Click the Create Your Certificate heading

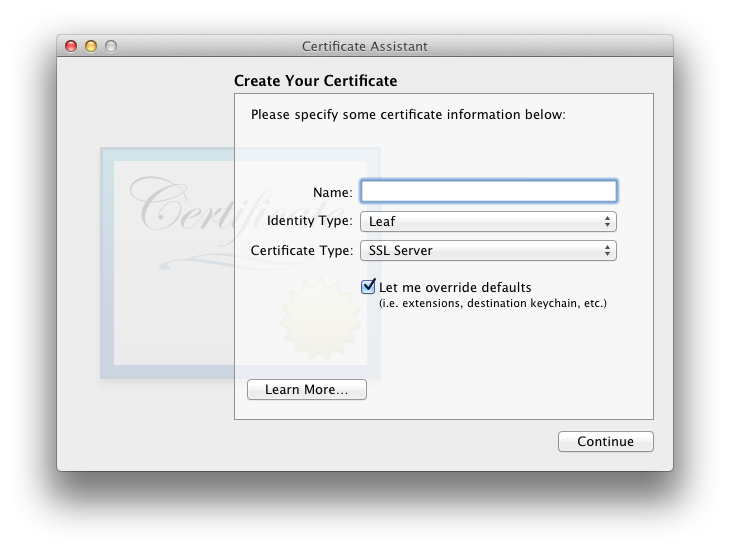[x=316, y=81]
